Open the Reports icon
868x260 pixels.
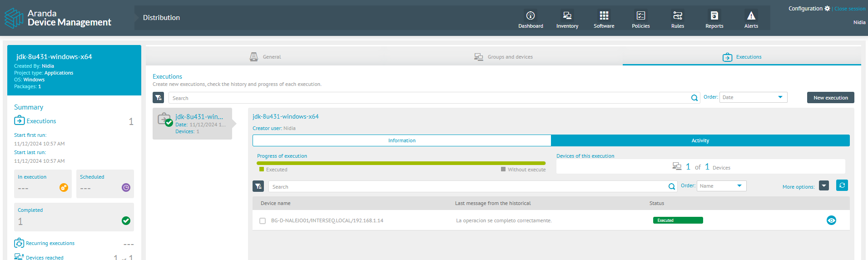click(714, 16)
